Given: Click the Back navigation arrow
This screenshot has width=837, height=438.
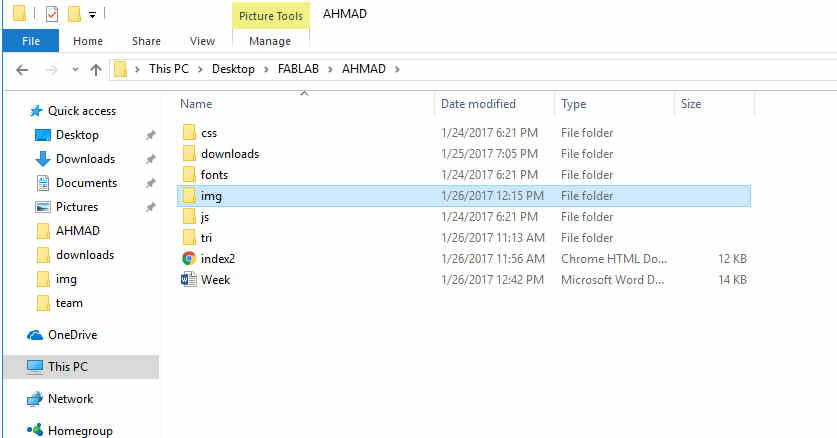Looking at the screenshot, I should point(22,70).
